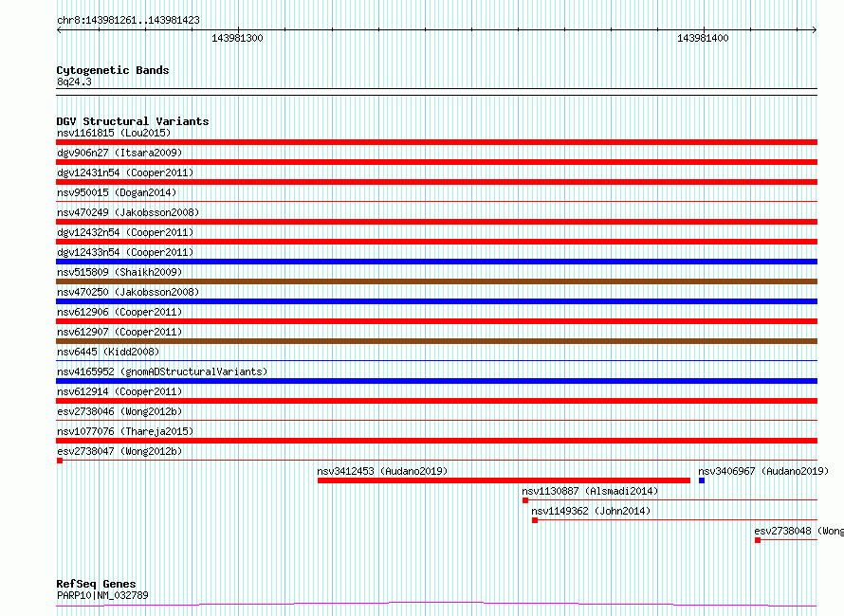Select the red nsv1130887 variant marker
The height and width of the screenshot is (616, 844).
click(x=525, y=500)
